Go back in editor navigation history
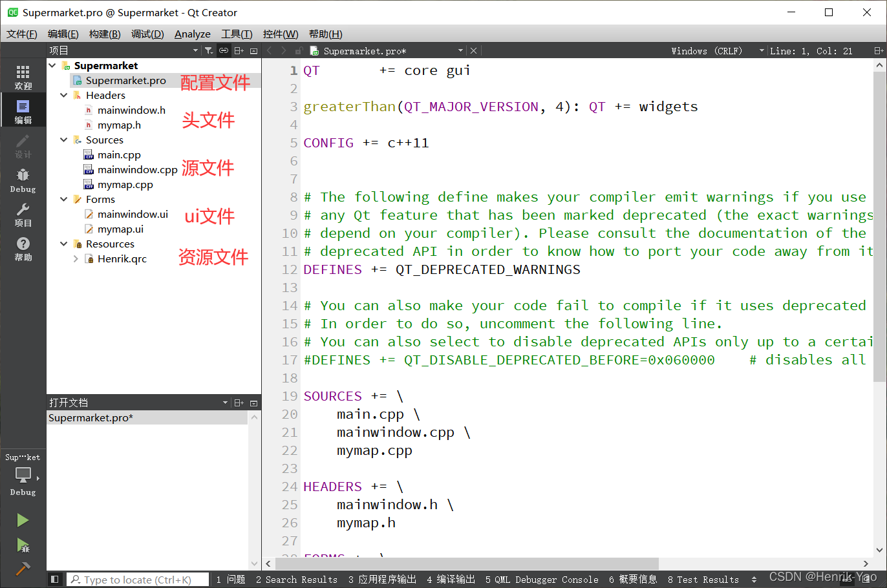 pos(269,50)
